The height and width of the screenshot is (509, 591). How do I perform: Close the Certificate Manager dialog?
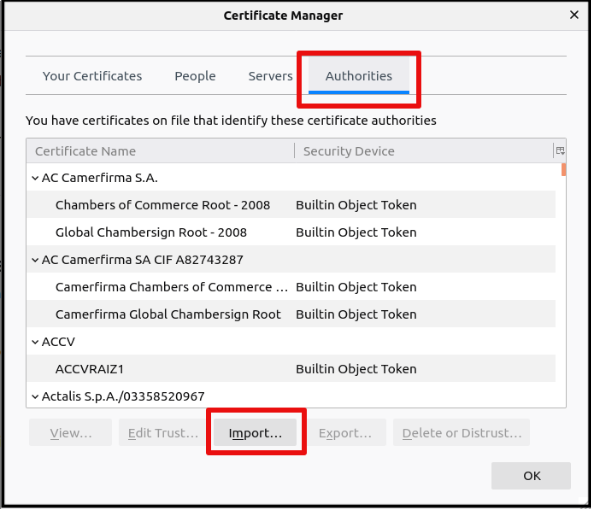(x=574, y=15)
